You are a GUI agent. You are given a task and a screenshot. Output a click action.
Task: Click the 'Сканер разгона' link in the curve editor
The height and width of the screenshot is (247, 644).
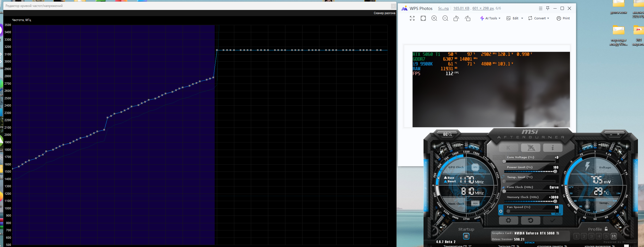(384, 13)
